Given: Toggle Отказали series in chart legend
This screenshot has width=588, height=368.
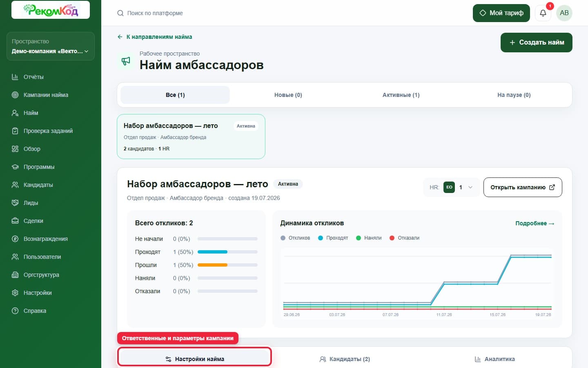Looking at the screenshot, I should pyautogui.click(x=405, y=238).
